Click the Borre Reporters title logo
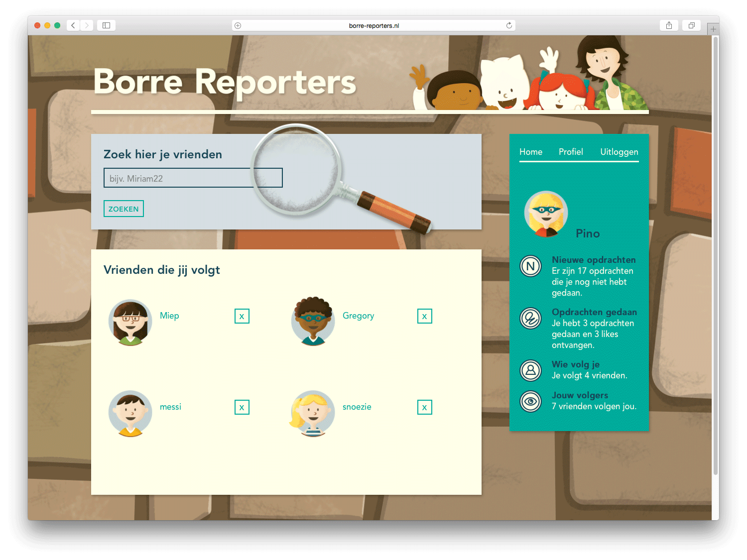Screen dimensions: 747x560 [225, 82]
